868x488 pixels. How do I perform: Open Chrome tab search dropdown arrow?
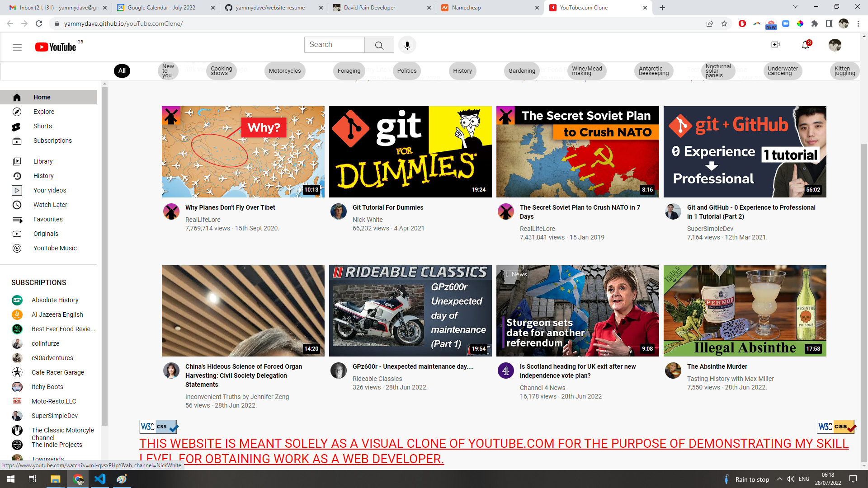click(795, 7)
